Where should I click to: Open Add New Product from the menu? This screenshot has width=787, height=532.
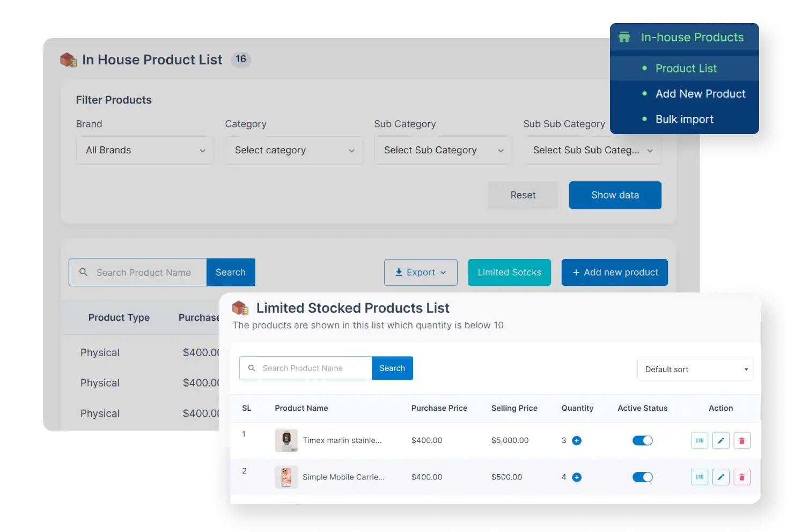[700, 94]
